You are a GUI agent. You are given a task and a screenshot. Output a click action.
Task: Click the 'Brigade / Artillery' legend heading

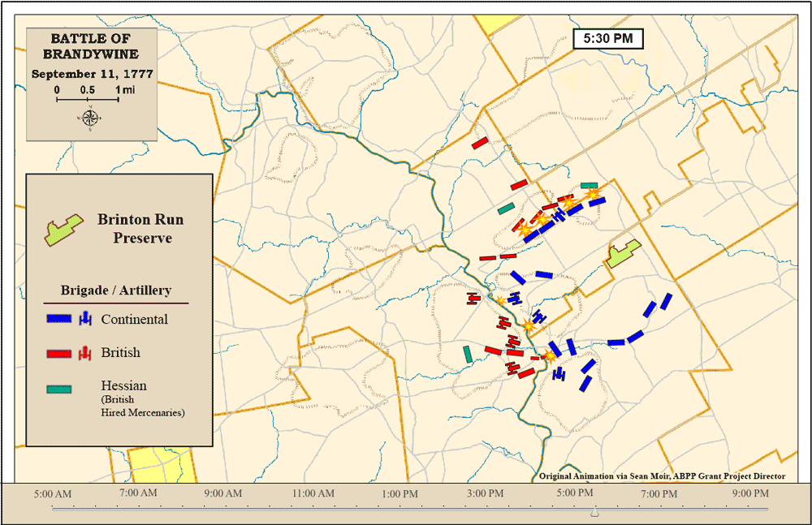116,290
